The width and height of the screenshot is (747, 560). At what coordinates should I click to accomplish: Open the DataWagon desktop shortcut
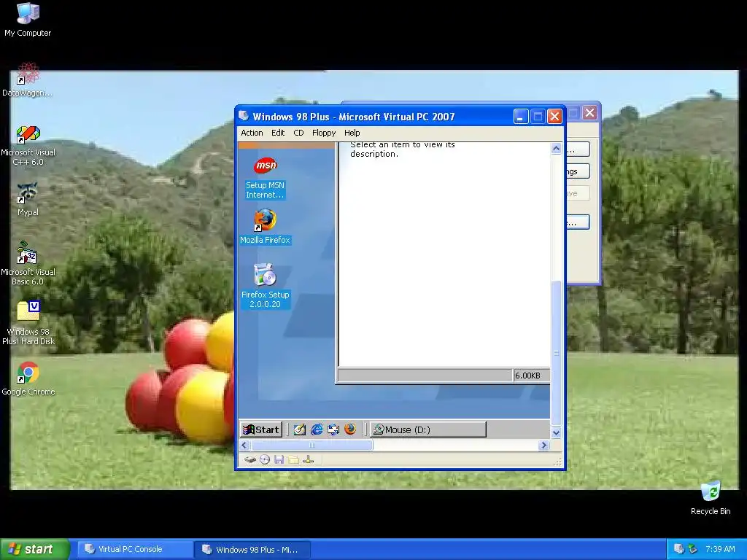point(28,79)
